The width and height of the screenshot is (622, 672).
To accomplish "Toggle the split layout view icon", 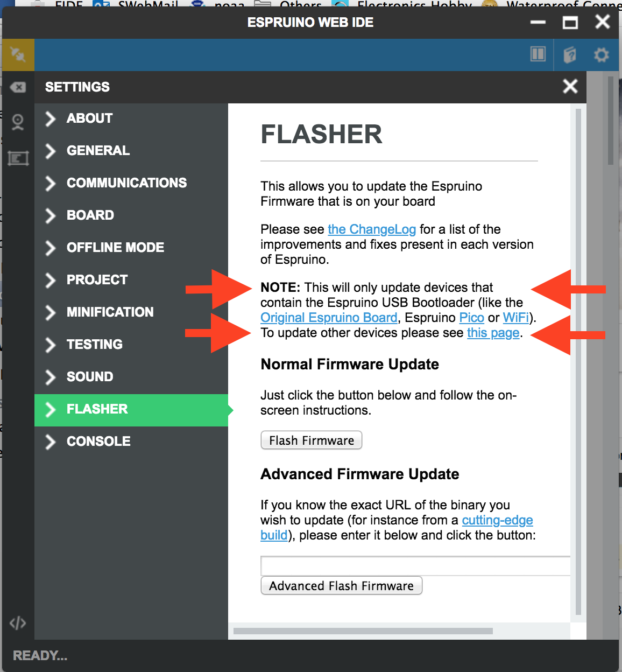I will [538, 54].
